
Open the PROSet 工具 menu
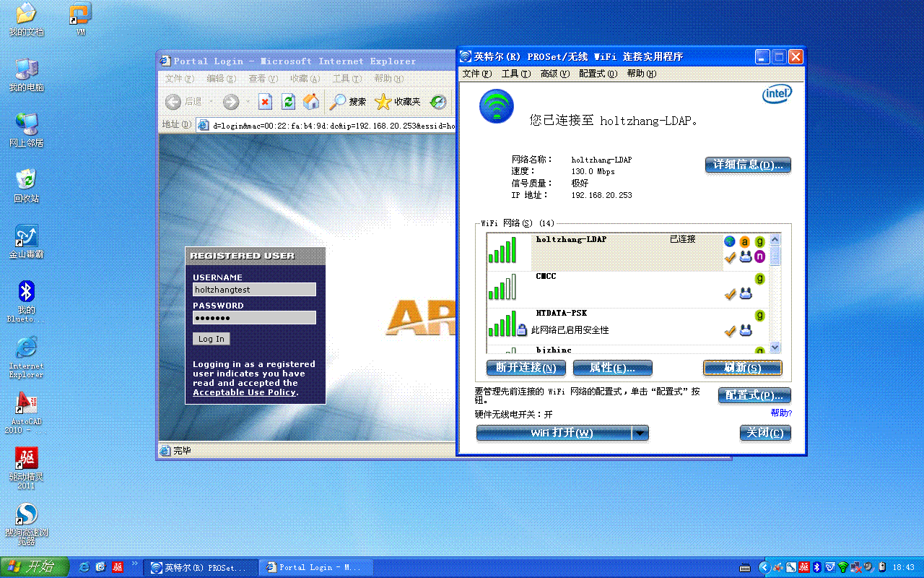coord(515,74)
